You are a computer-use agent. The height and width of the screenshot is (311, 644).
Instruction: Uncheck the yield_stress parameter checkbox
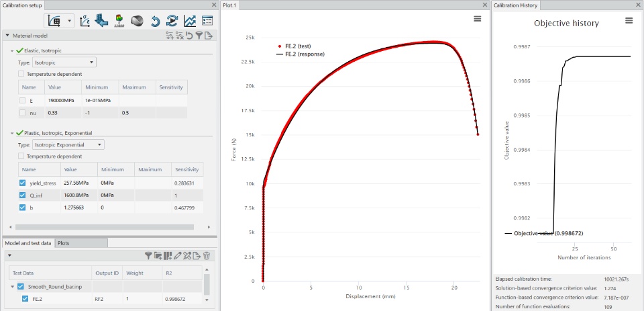pyautogui.click(x=23, y=183)
